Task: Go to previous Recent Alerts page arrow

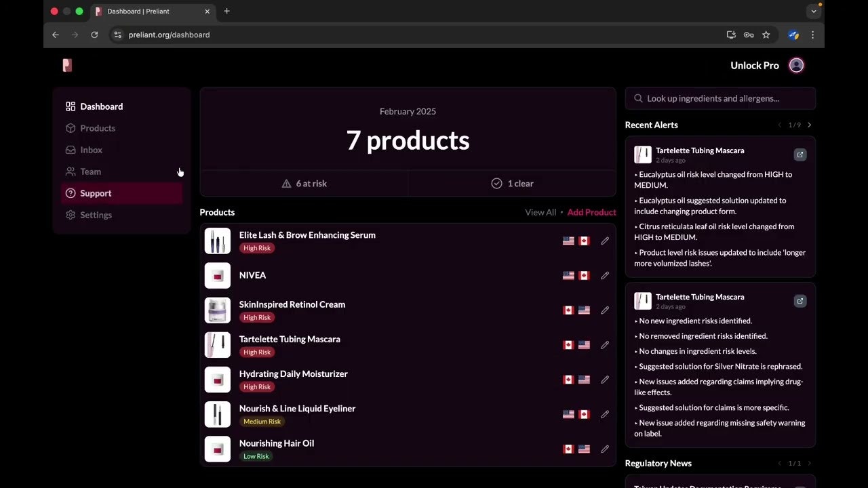Action: coord(780,125)
